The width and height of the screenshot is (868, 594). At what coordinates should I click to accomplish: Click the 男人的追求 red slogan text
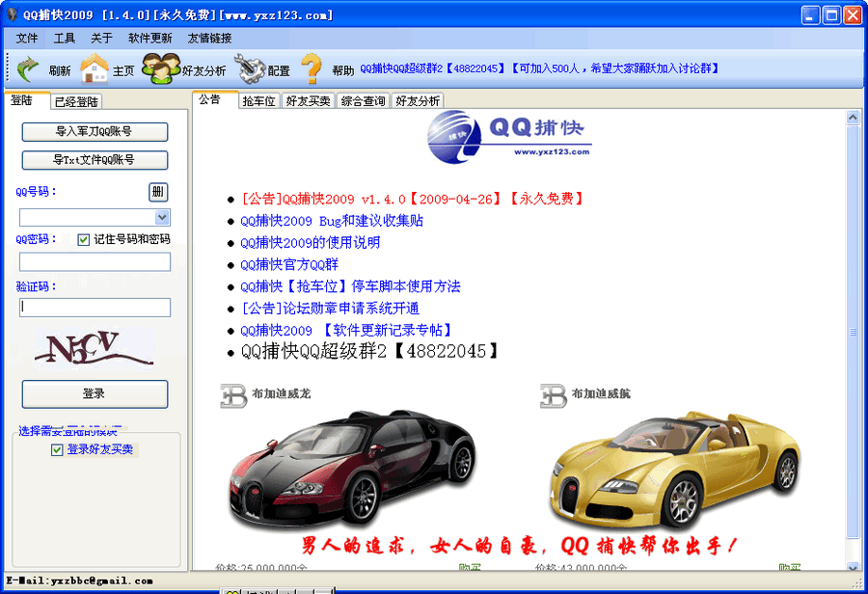click(519, 545)
